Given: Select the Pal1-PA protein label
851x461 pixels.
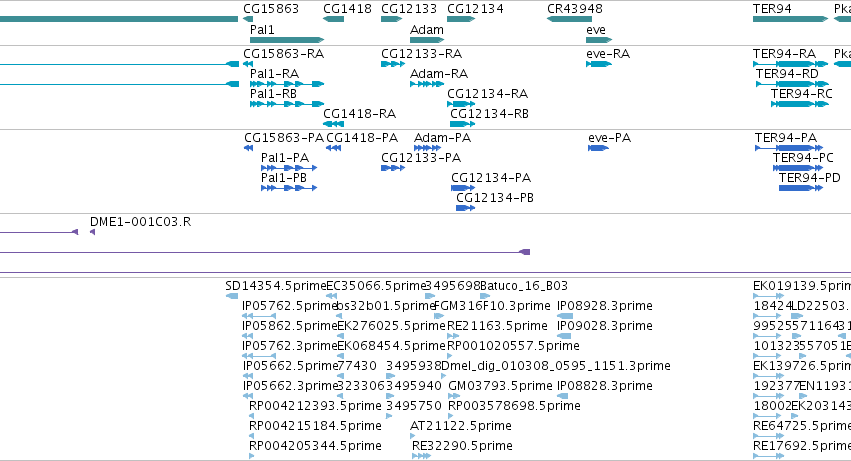Looking at the screenshot, I should pos(285,158).
